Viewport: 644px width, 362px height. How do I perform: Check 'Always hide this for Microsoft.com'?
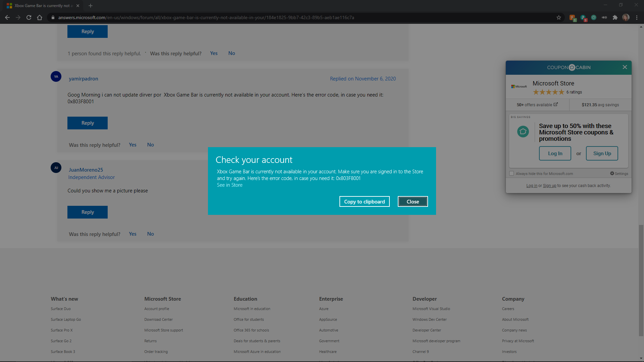tap(512, 173)
